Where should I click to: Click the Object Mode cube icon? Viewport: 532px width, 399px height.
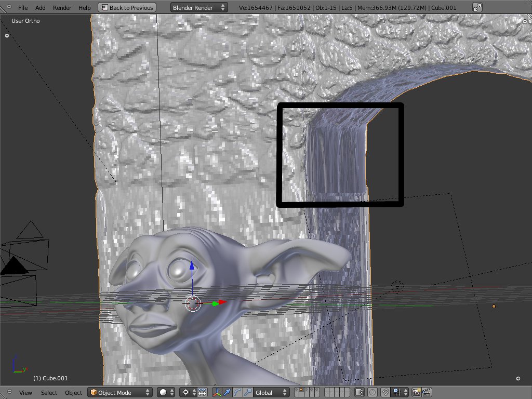pyautogui.click(x=94, y=393)
